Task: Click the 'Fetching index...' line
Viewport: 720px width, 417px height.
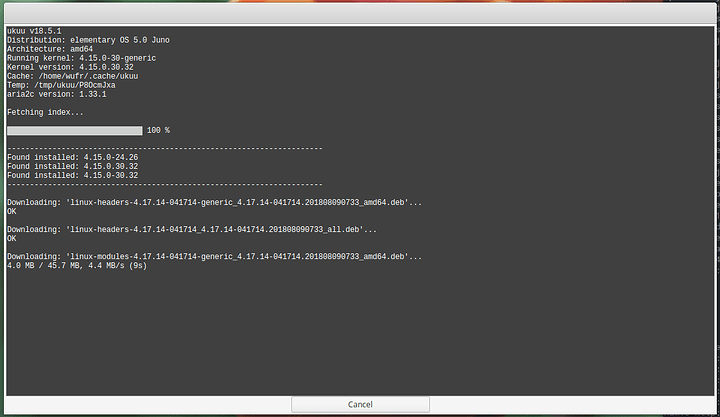Action: click(x=45, y=113)
